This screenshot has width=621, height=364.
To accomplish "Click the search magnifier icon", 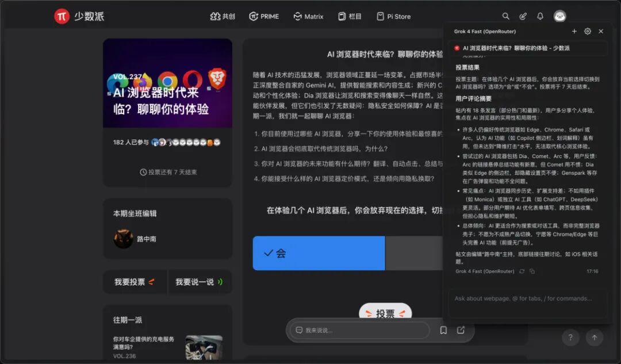I will (506, 16).
